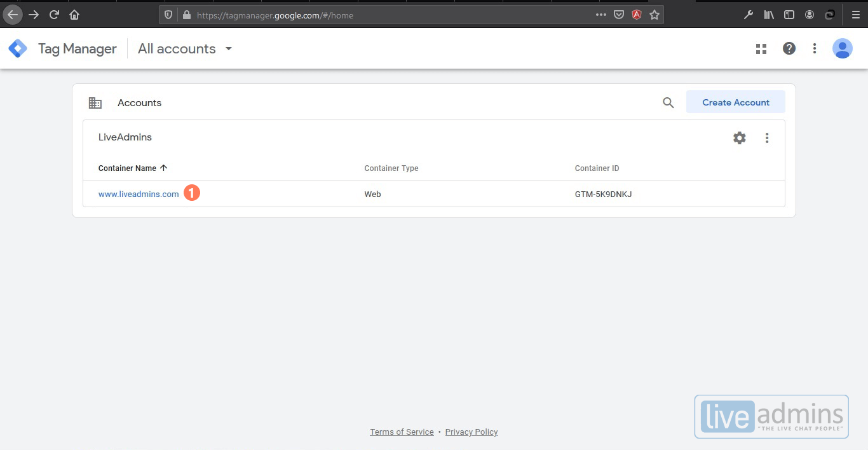The width and height of the screenshot is (868, 450).
Task: Click the Container Type column header
Action: pos(391,168)
